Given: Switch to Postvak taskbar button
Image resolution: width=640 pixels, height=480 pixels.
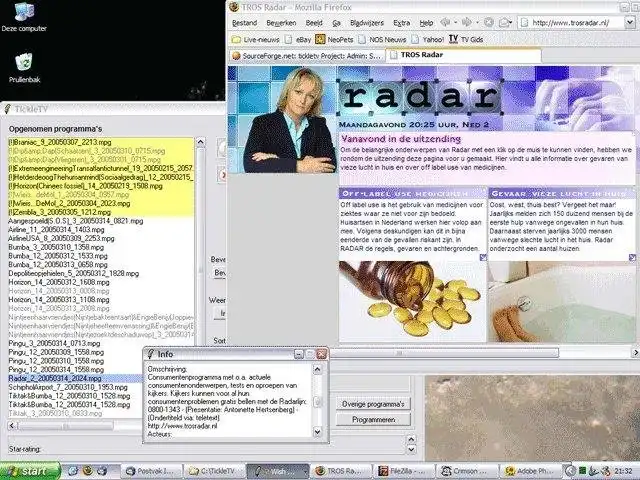Looking at the screenshot, I should click(x=151, y=471).
